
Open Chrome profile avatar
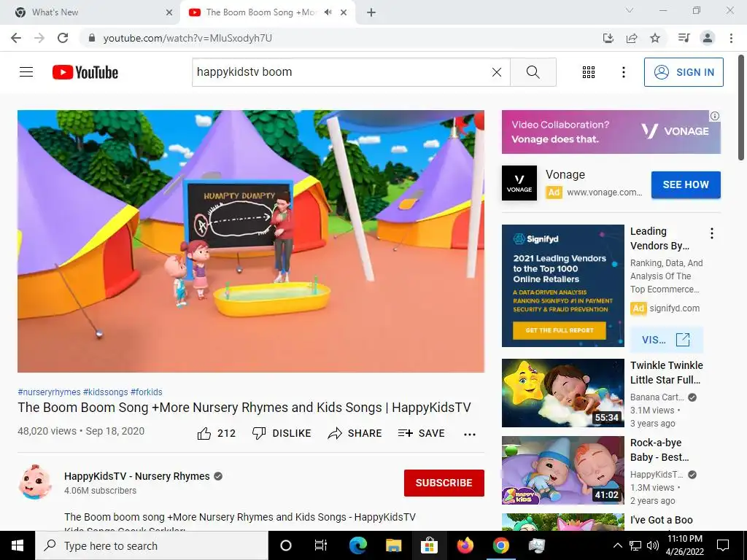708,38
